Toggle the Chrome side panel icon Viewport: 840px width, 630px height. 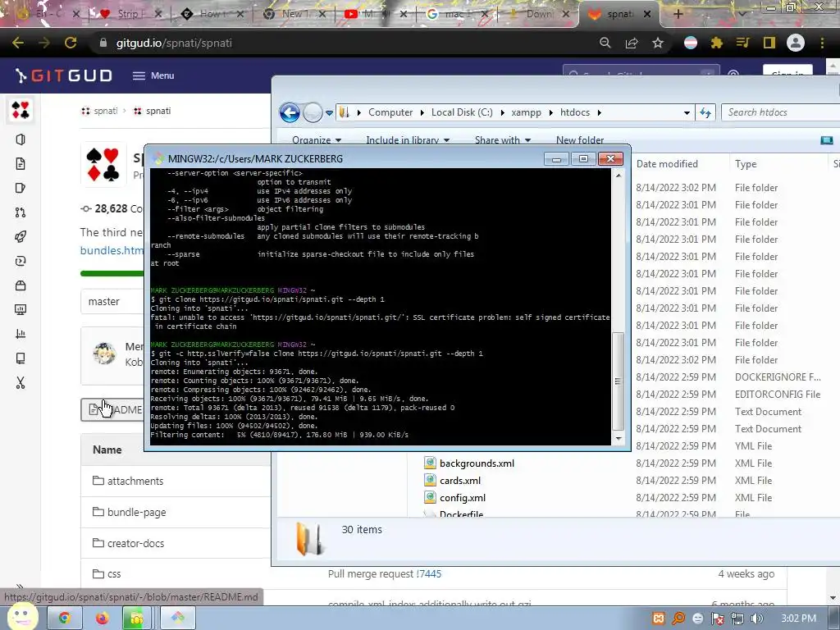pos(769,43)
